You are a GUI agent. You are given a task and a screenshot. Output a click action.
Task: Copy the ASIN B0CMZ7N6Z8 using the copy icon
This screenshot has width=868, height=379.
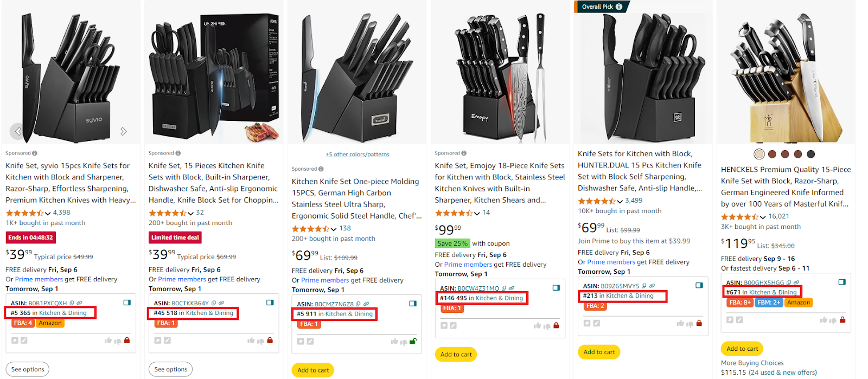(358, 304)
